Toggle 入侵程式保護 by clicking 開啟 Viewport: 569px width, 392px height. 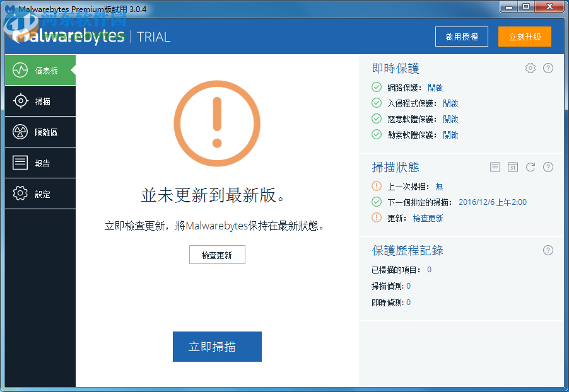pyautogui.click(x=450, y=103)
